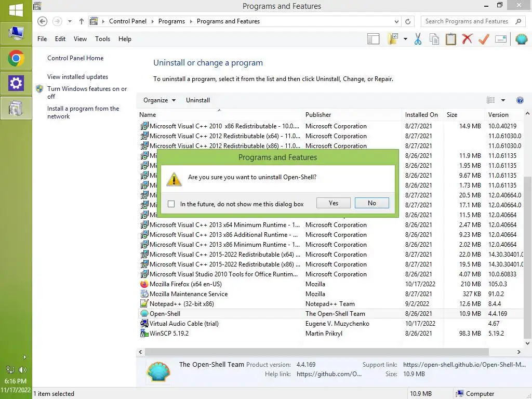Open Control Panel Home link
The image size is (532, 399).
[75, 58]
